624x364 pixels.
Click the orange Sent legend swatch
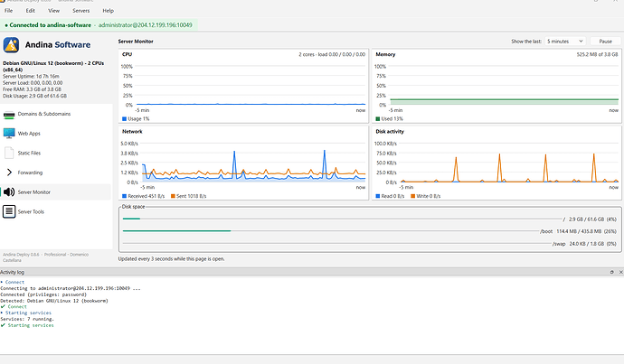pyautogui.click(x=173, y=196)
